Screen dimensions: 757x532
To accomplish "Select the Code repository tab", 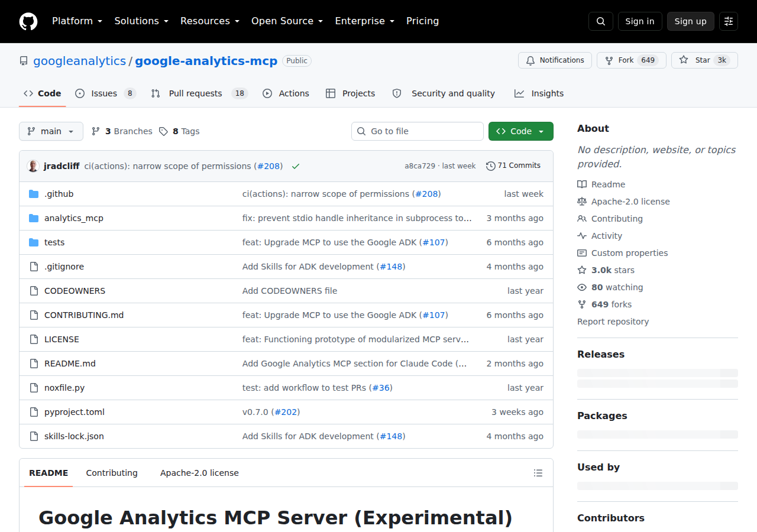I will click(43, 93).
